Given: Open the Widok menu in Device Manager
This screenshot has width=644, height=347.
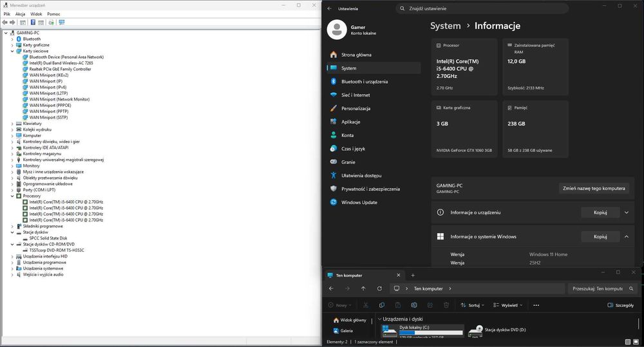Looking at the screenshot, I should click(x=36, y=14).
